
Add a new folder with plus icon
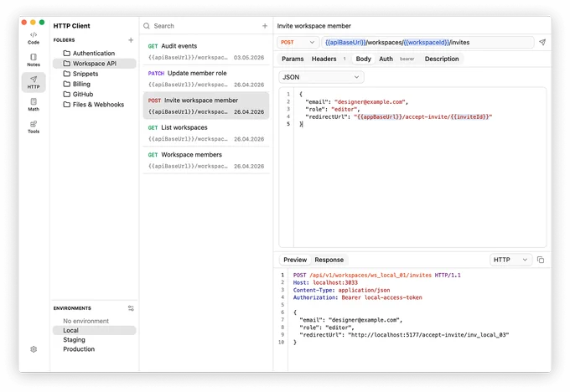[x=131, y=40]
